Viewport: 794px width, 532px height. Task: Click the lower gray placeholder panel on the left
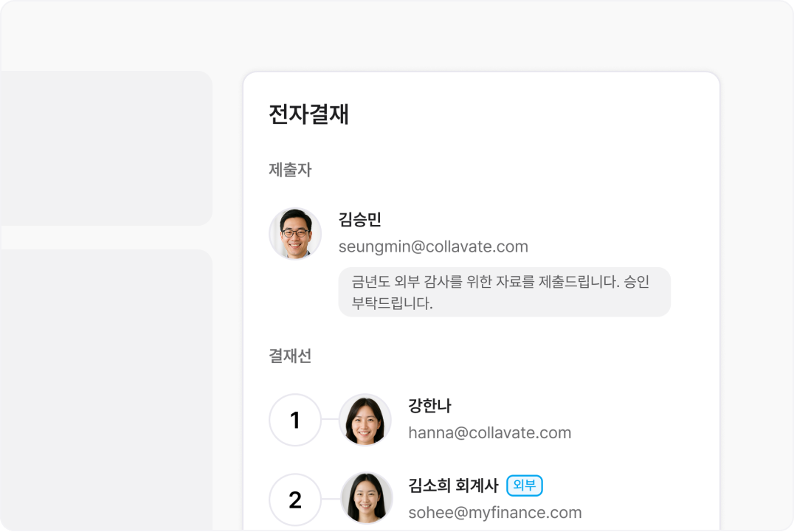point(106,390)
